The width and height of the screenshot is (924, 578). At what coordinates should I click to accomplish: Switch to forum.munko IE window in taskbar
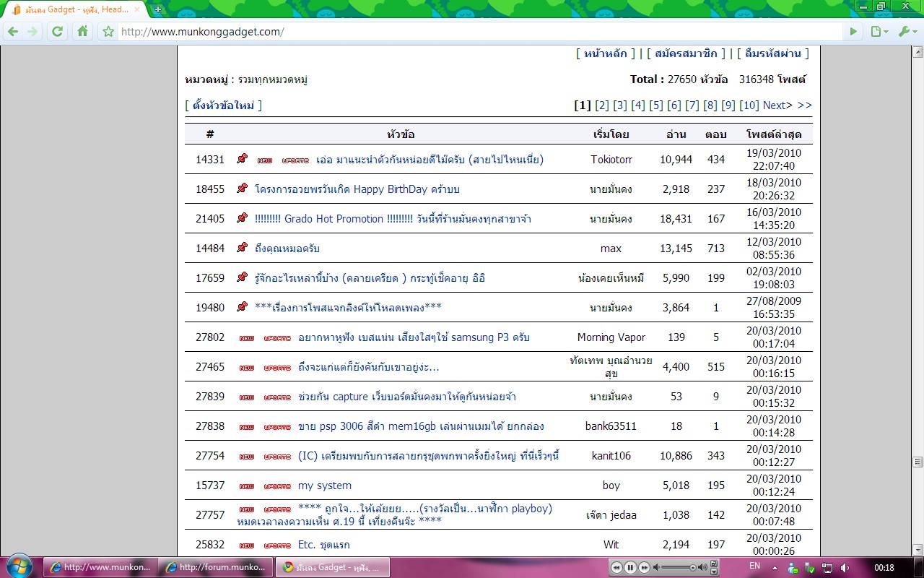tap(217, 567)
